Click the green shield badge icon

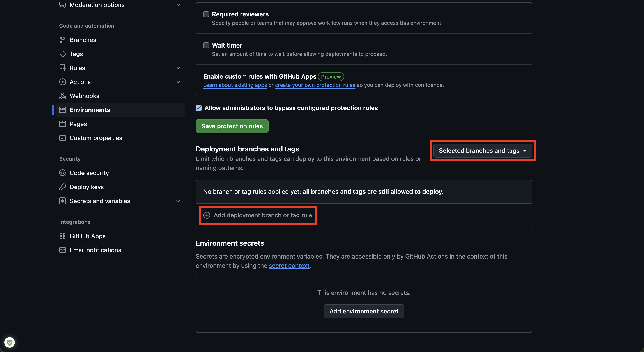(10, 342)
